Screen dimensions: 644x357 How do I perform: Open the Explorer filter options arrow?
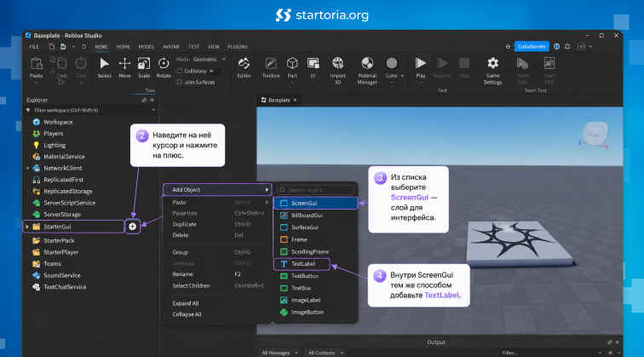point(153,110)
